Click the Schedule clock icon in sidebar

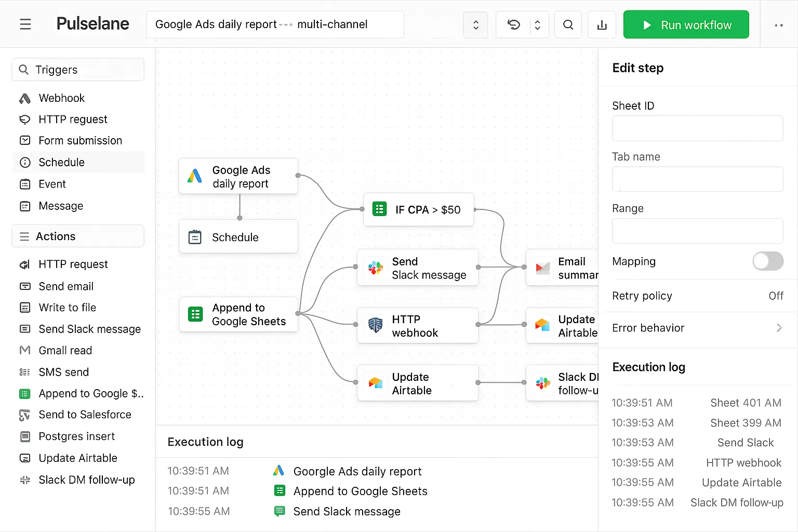coord(25,162)
